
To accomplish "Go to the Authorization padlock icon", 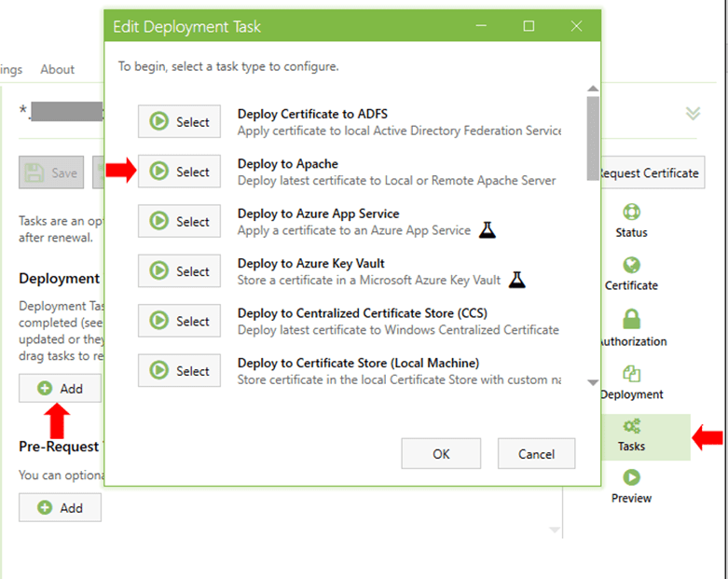I will coord(631,320).
